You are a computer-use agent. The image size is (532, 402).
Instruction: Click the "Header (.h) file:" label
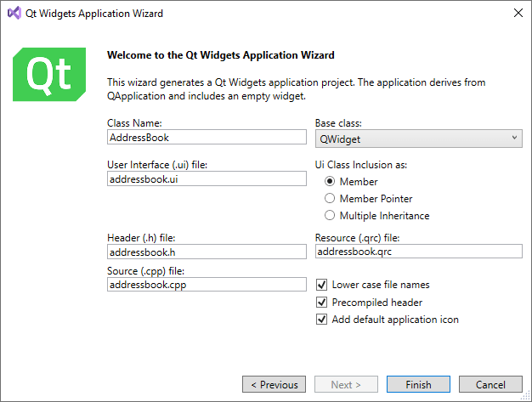pyautogui.click(x=141, y=238)
